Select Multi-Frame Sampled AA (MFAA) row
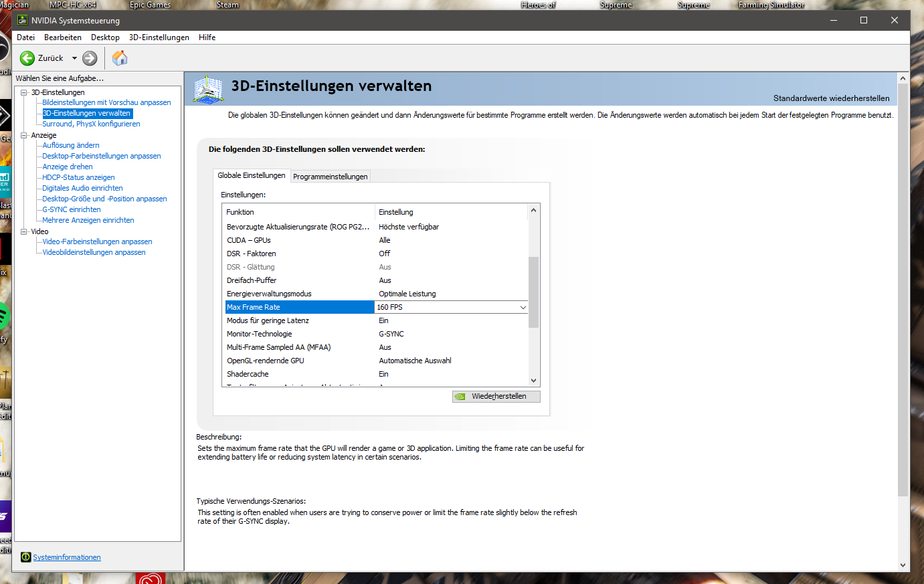924x584 pixels. [x=375, y=347]
